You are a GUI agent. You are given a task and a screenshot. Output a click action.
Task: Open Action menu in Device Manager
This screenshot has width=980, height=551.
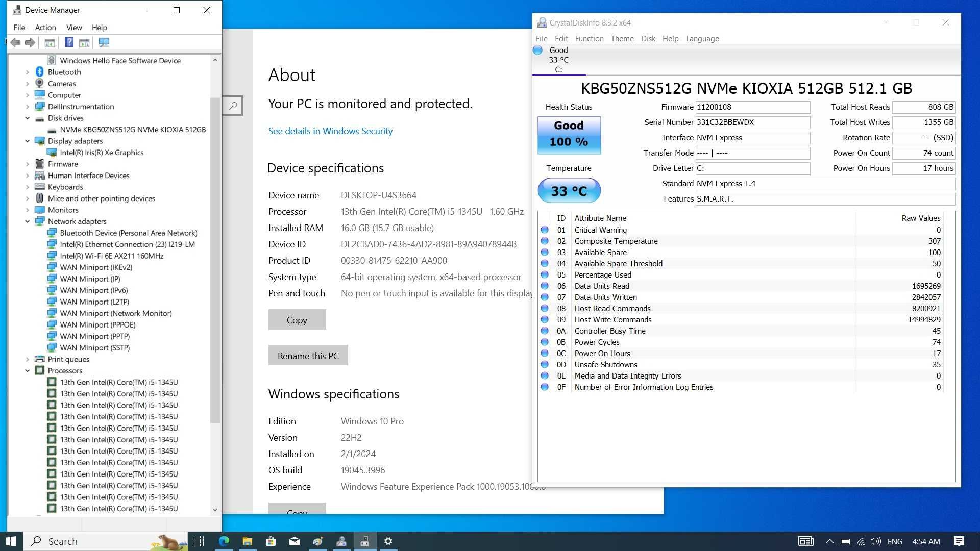coord(45,28)
